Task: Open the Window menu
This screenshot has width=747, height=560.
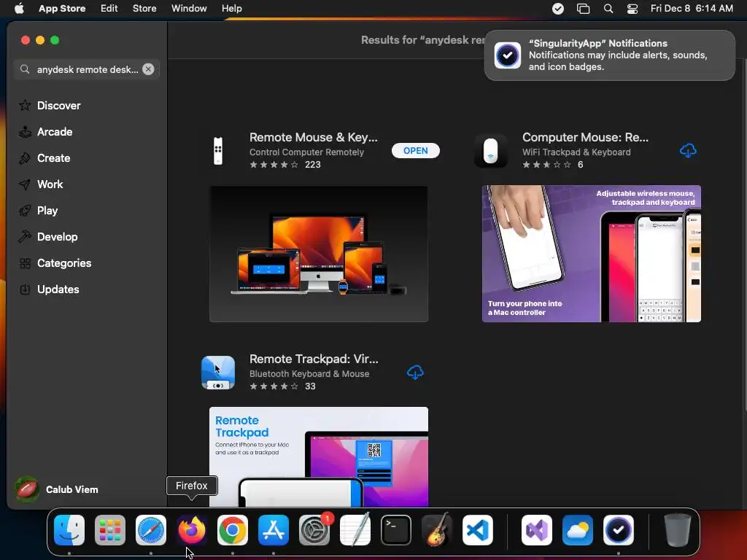Action: click(x=189, y=9)
